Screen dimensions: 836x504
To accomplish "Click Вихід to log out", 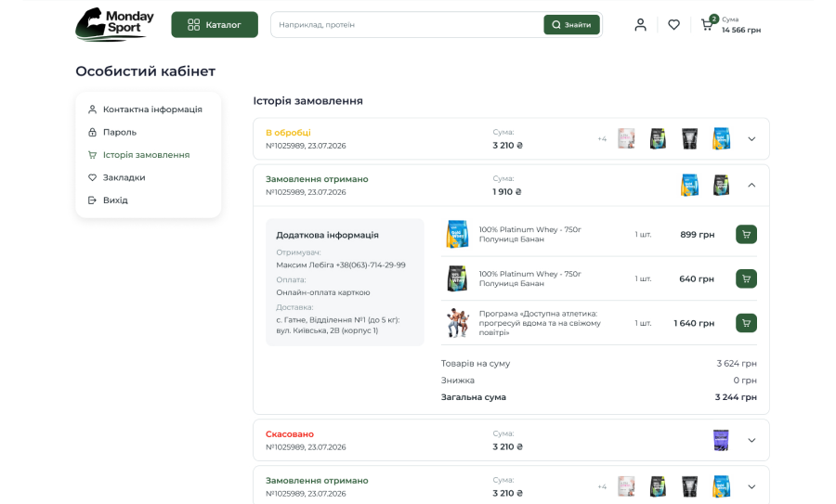I will tap(115, 200).
